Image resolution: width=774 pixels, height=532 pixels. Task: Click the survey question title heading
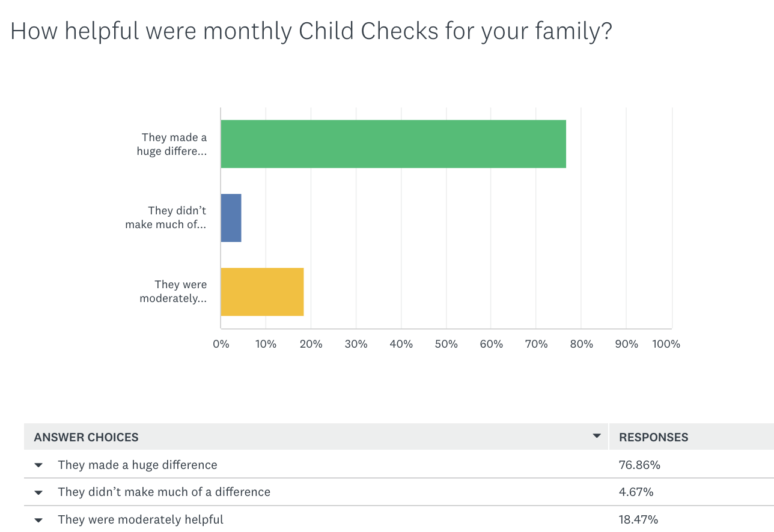tap(311, 31)
